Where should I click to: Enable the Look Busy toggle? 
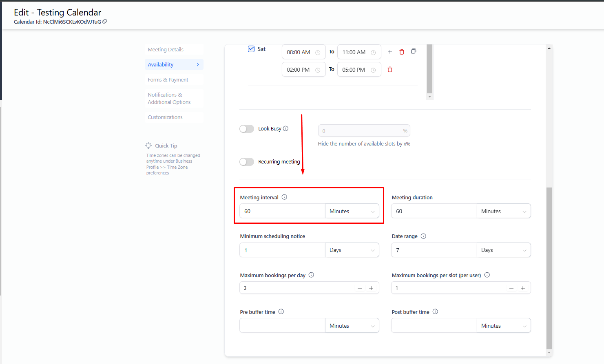(x=247, y=129)
